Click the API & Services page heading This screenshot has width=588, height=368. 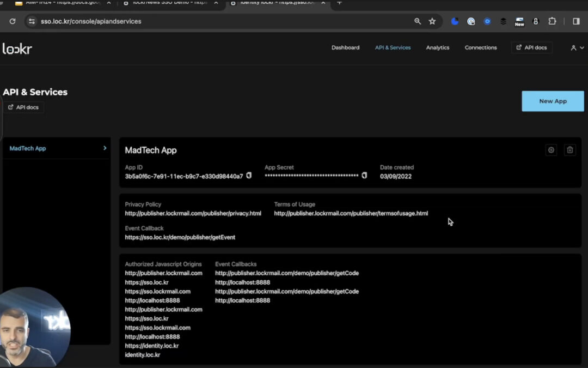(x=35, y=92)
